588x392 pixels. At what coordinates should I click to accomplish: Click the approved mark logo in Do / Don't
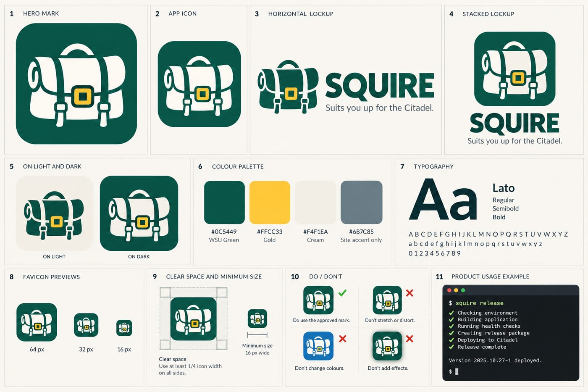point(318,300)
